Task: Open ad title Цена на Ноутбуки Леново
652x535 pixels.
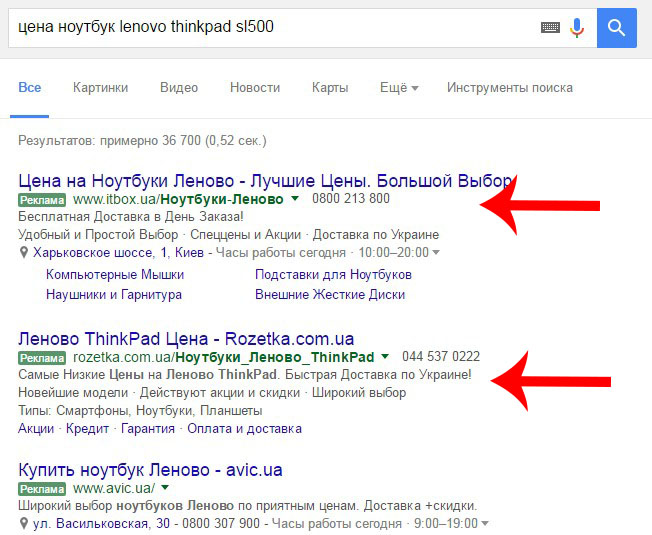Action: pos(265,181)
